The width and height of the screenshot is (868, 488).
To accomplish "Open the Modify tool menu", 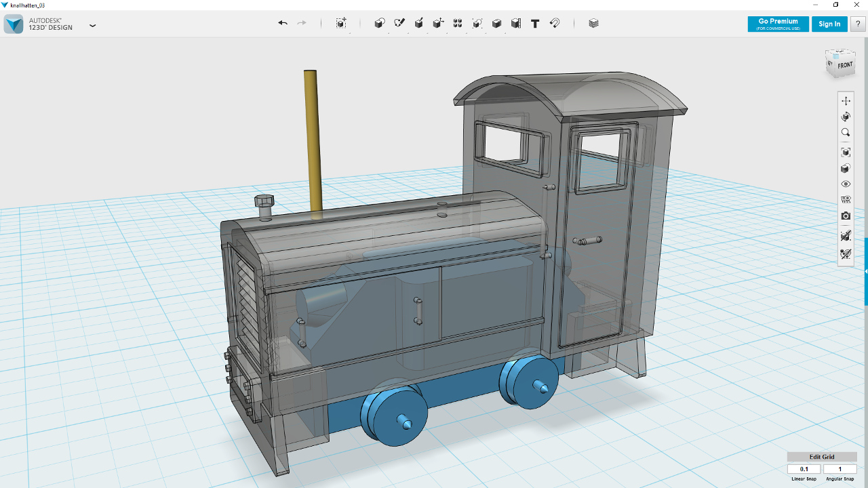I will 439,23.
